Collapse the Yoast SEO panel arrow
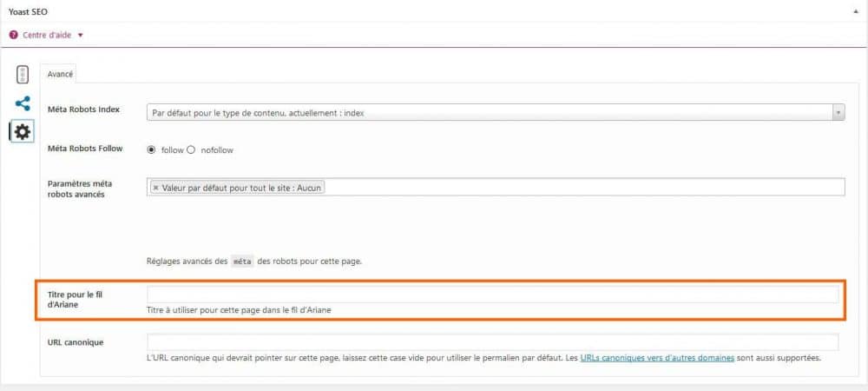Screen dimensions: 868x391 pos(854,12)
